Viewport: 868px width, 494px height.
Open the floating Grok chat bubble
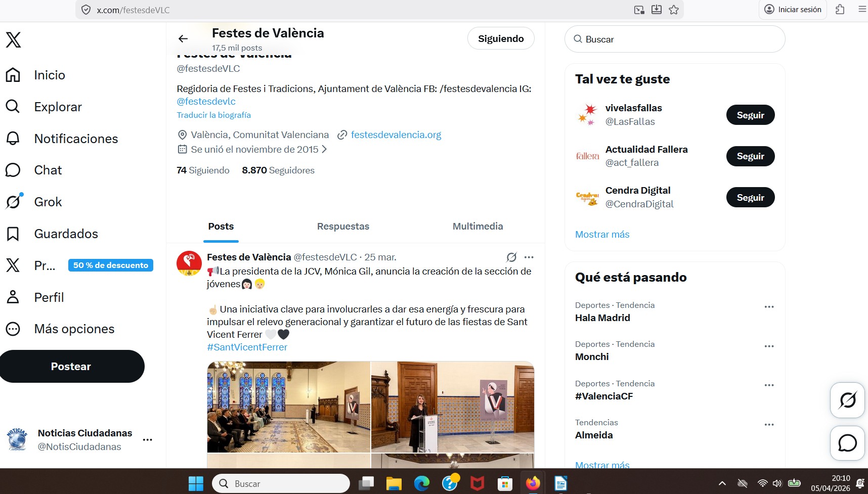tap(847, 400)
